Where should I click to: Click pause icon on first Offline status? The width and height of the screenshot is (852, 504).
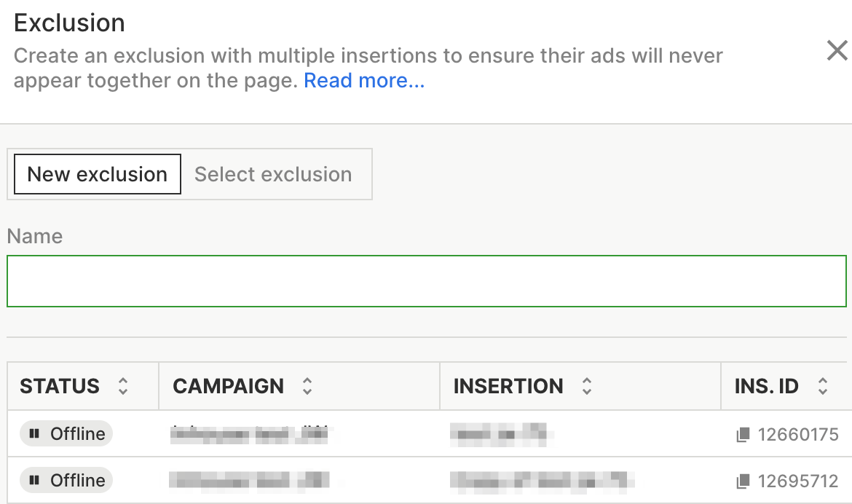coord(33,434)
